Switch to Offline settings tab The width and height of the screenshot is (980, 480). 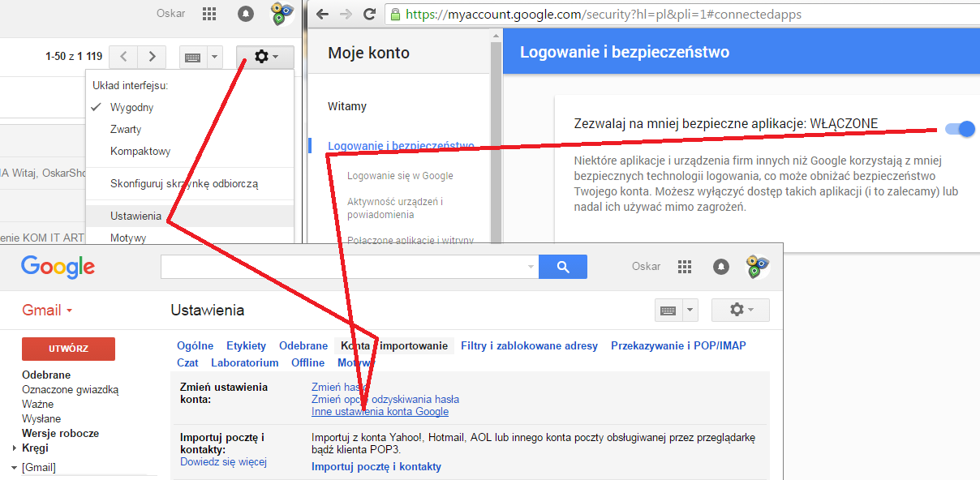(308, 362)
